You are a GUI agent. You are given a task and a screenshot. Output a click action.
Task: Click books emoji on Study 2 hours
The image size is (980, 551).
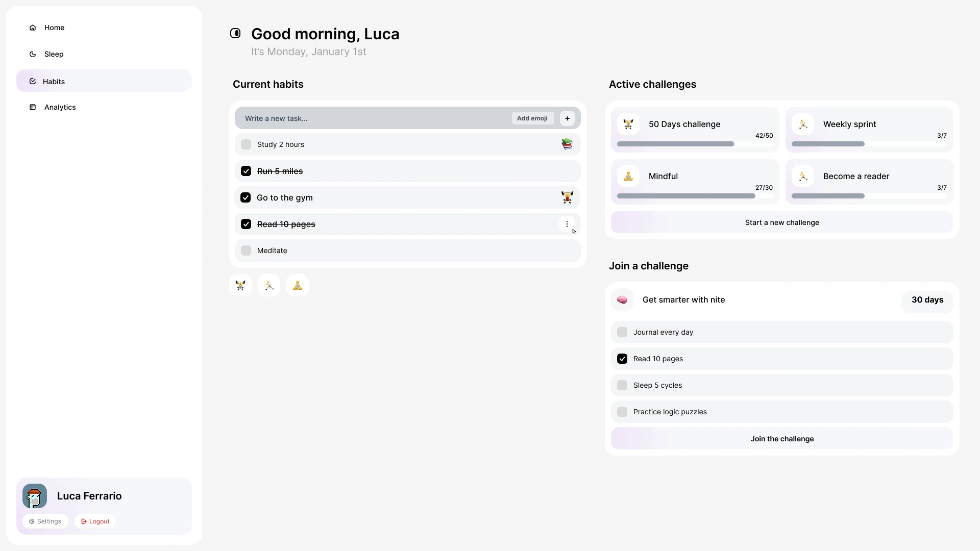567,144
